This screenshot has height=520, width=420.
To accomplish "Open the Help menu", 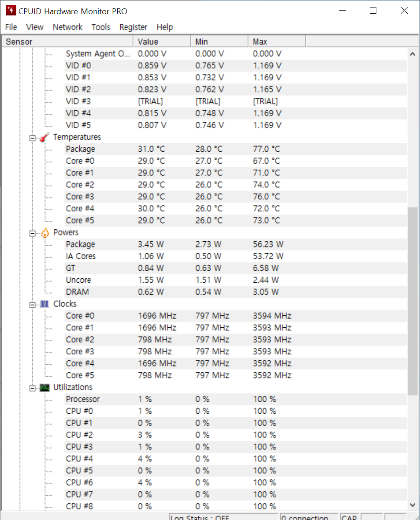I will [x=164, y=27].
